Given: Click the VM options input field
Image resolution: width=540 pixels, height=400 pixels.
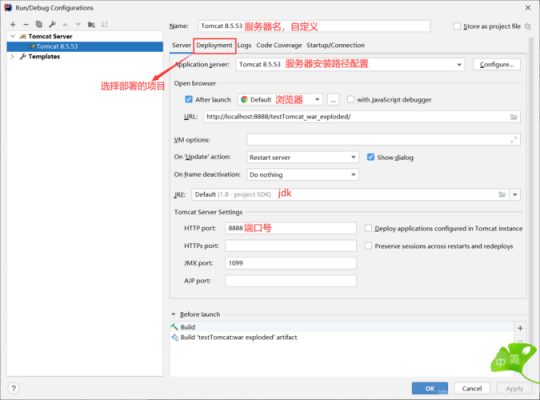Looking at the screenshot, I should (x=383, y=140).
